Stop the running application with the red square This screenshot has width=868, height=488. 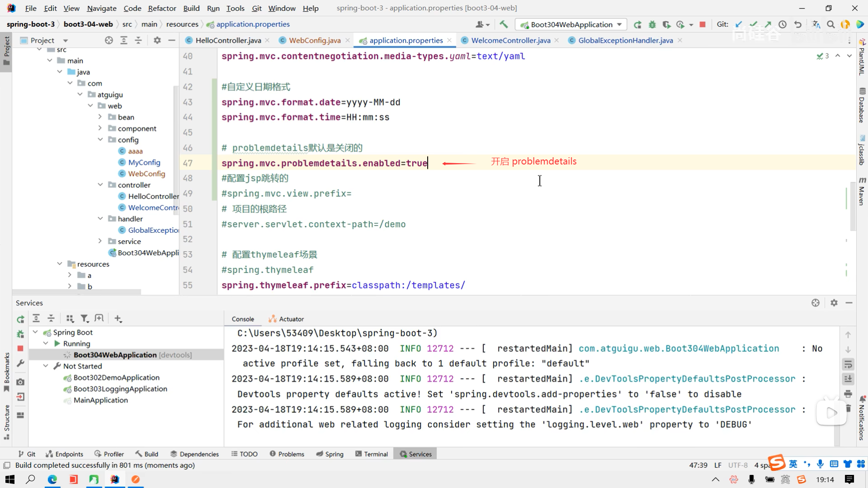pyautogui.click(x=703, y=24)
